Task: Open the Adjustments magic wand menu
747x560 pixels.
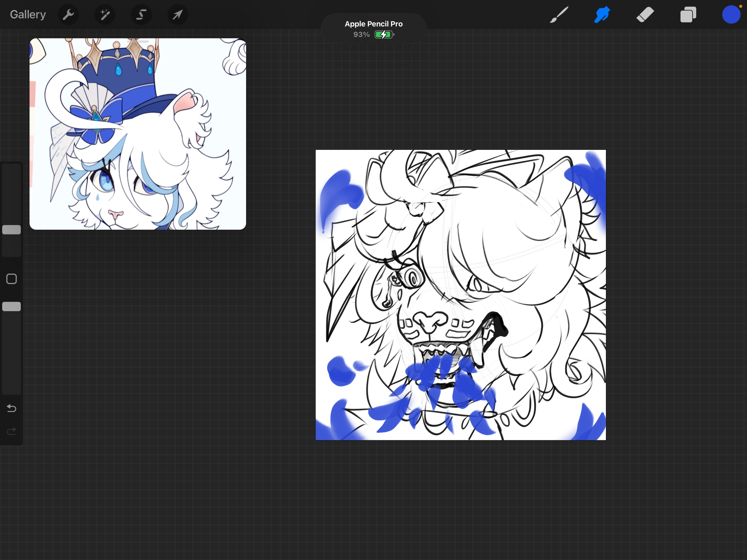Action: pyautogui.click(x=105, y=14)
